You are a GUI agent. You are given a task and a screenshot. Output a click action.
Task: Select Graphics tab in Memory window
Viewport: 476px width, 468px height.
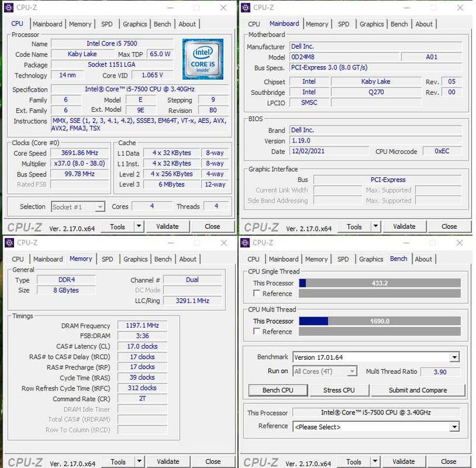tap(136, 259)
